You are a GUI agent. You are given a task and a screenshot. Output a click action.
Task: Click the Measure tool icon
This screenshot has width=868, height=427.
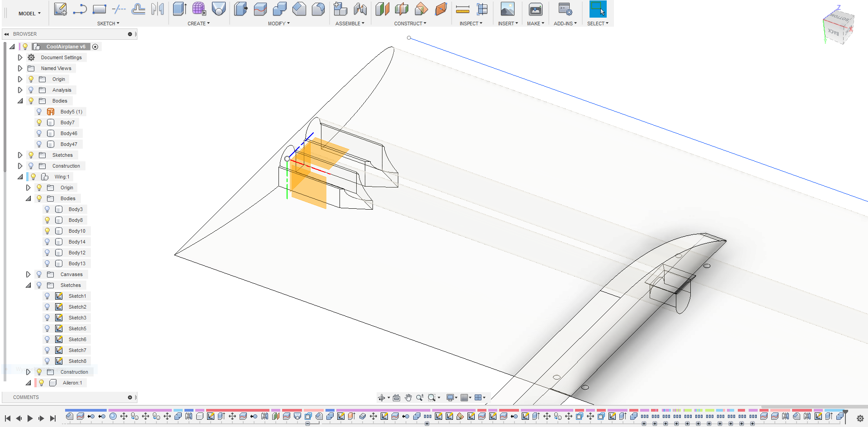462,9
